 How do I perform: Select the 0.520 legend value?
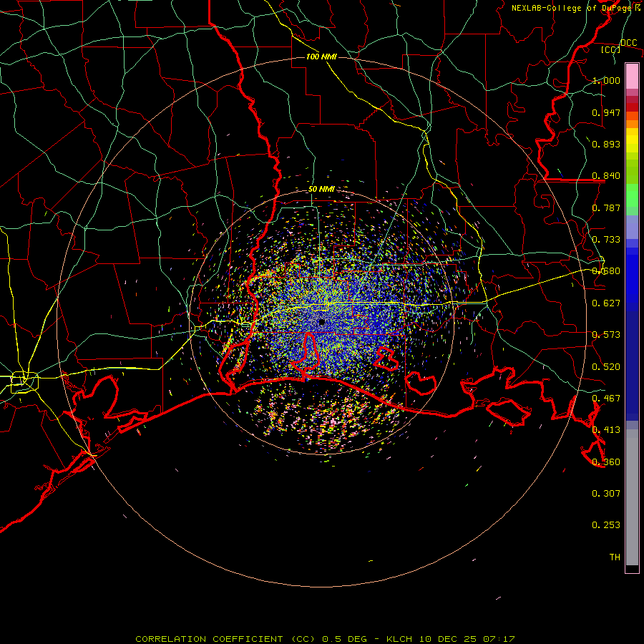coord(606,367)
